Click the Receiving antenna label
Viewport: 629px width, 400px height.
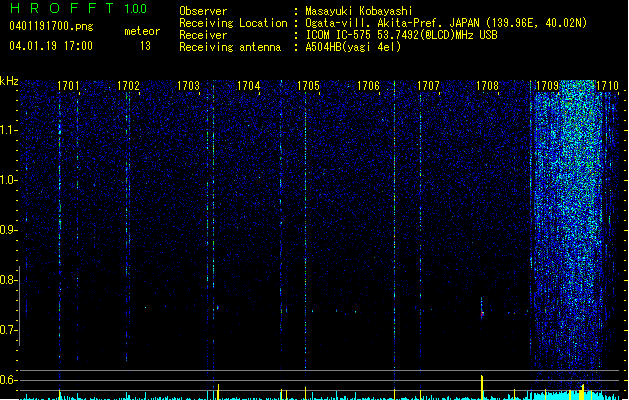(230, 47)
